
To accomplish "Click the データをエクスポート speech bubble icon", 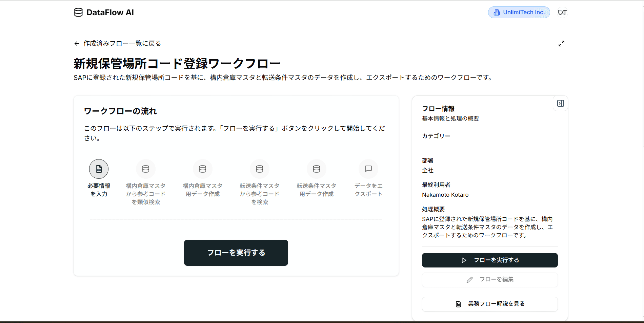I will point(368,169).
